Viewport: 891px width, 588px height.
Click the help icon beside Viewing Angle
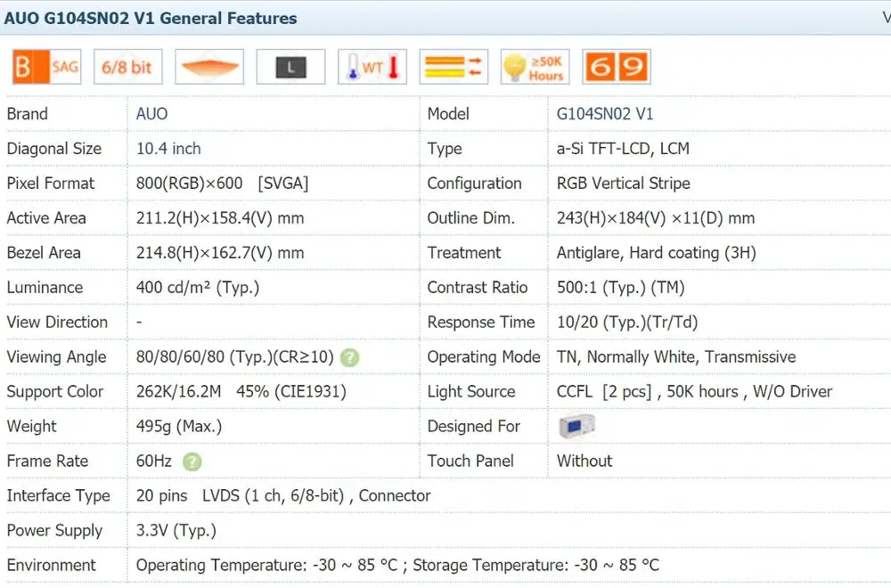pos(349,357)
